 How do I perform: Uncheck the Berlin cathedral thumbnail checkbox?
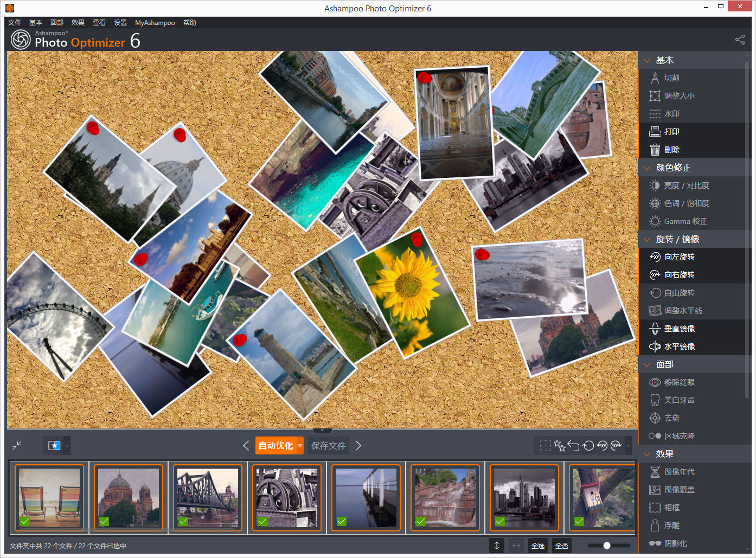pos(104,522)
